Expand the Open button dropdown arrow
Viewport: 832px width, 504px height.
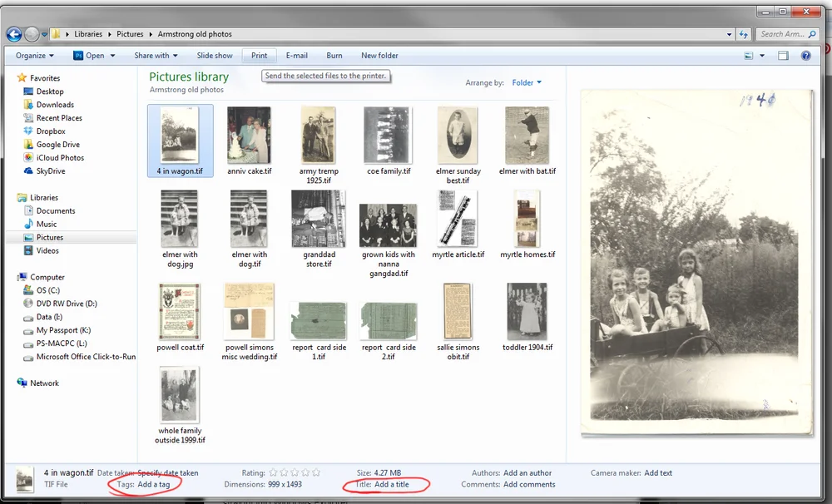(x=111, y=55)
